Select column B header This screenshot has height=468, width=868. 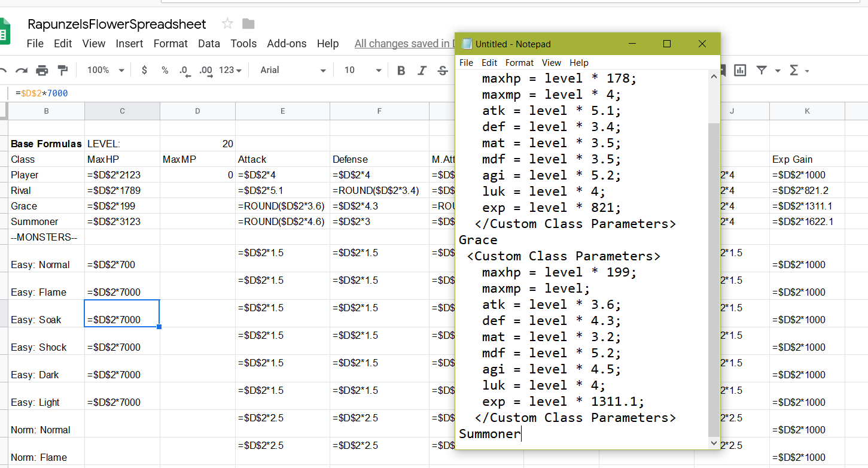click(47, 111)
